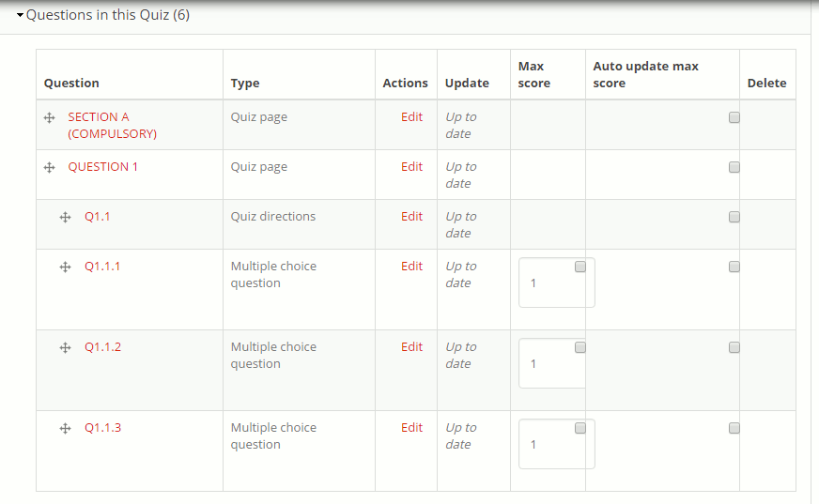Enable auto update max score for SECTION A
Screen dimensions: 819x504
734,117
